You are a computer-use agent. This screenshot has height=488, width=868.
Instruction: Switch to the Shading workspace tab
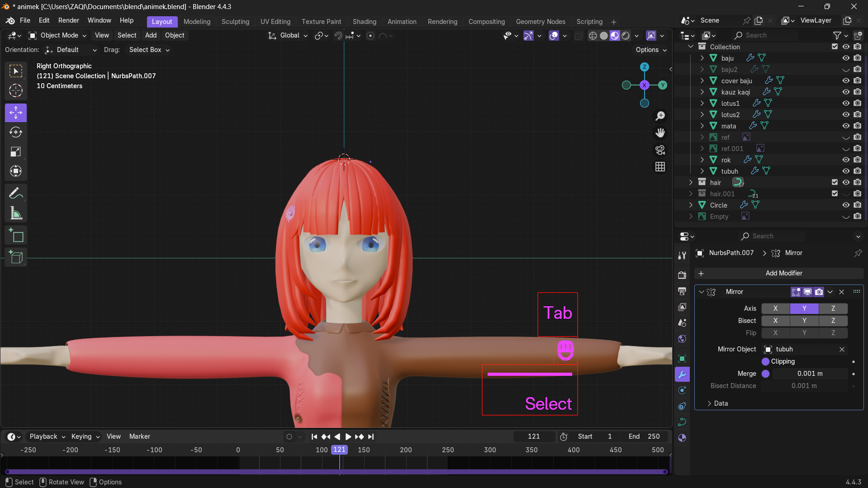[364, 21]
